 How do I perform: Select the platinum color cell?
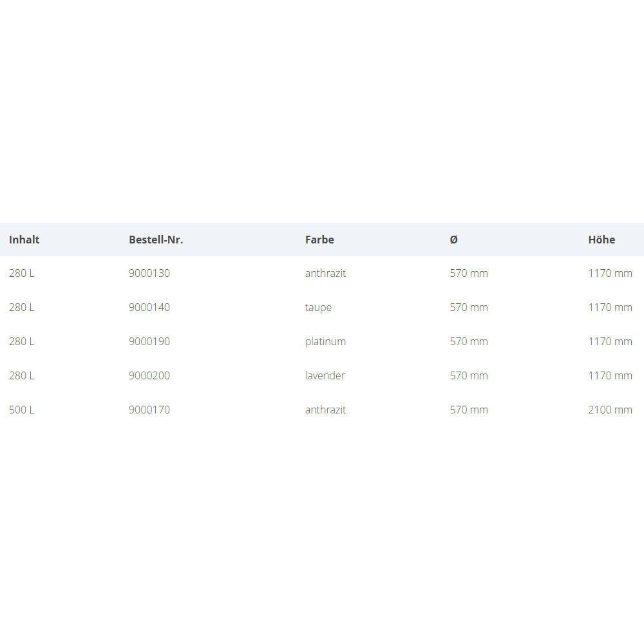tap(325, 341)
